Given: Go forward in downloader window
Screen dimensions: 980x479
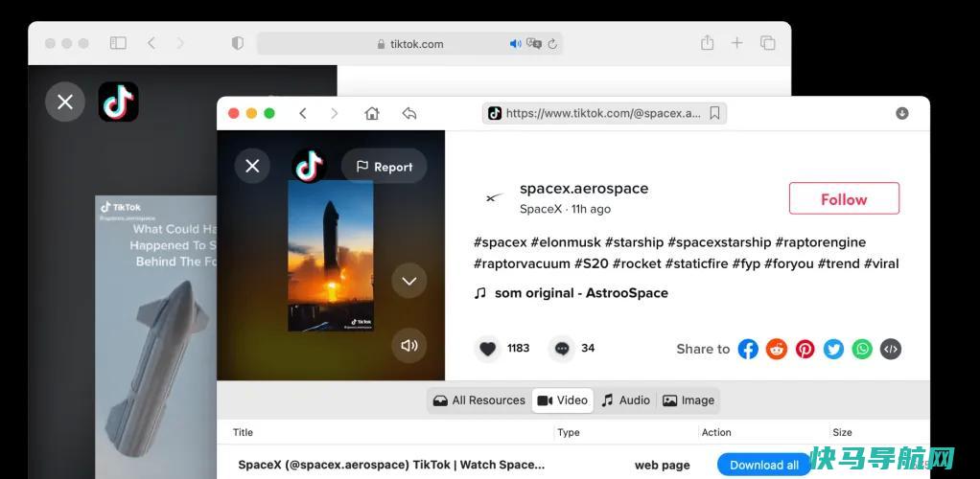Looking at the screenshot, I should coord(334,113).
